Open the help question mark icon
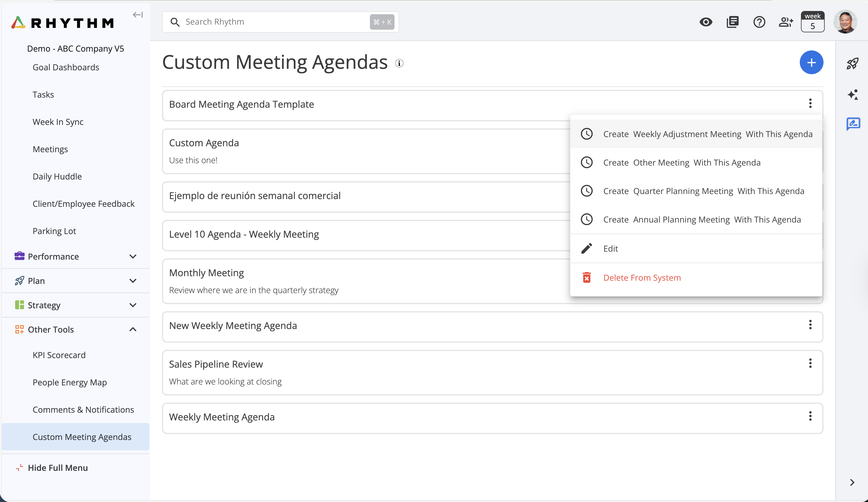868x502 pixels. 759,22
